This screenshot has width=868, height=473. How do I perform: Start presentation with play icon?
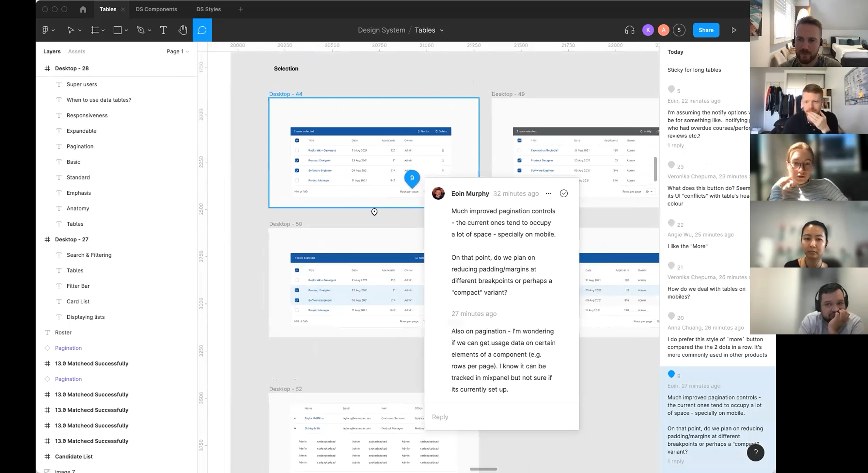(x=734, y=30)
